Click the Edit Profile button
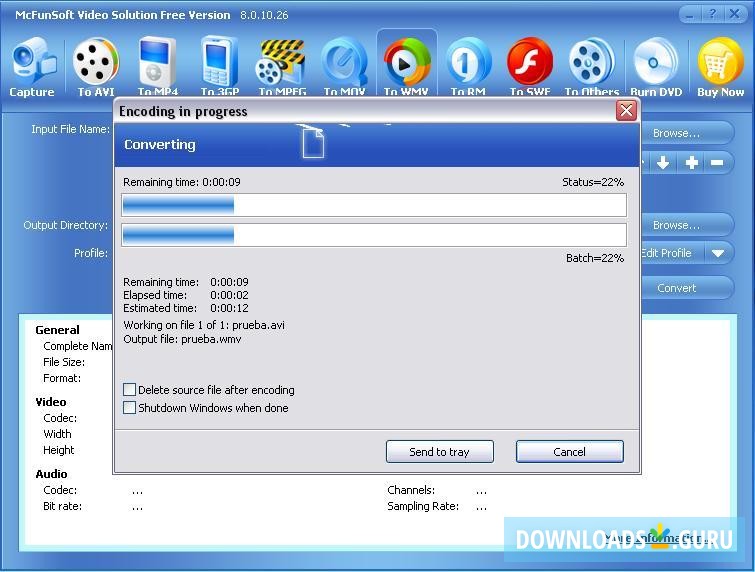This screenshot has width=755, height=572. tap(673, 253)
